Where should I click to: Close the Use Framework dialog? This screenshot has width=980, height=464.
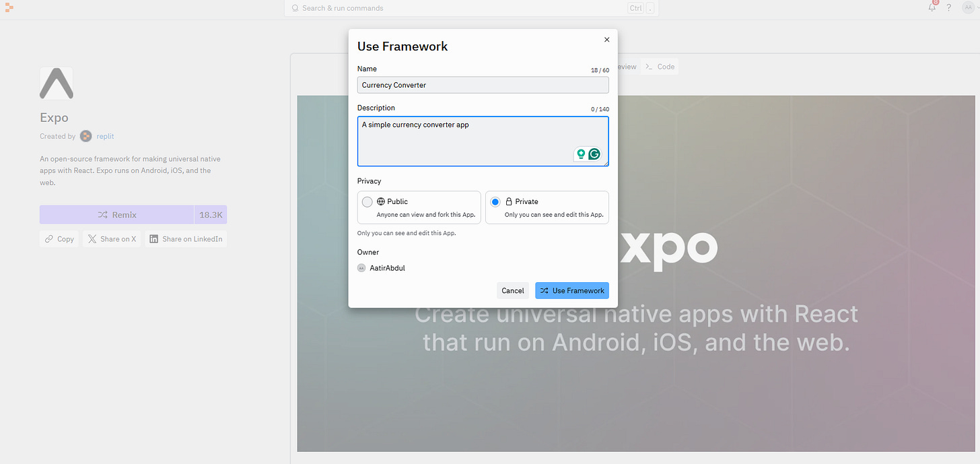click(x=606, y=40)
